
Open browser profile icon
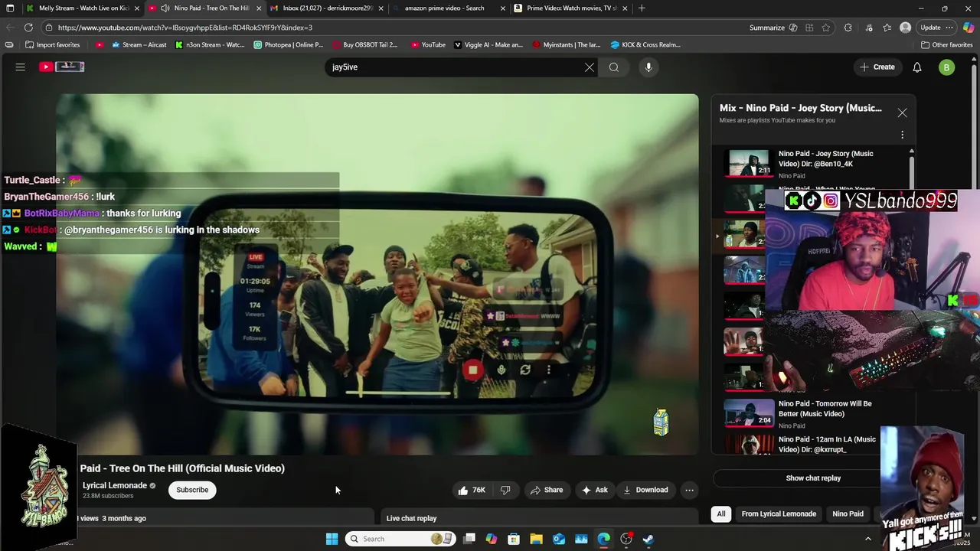[x=906, y=28]
